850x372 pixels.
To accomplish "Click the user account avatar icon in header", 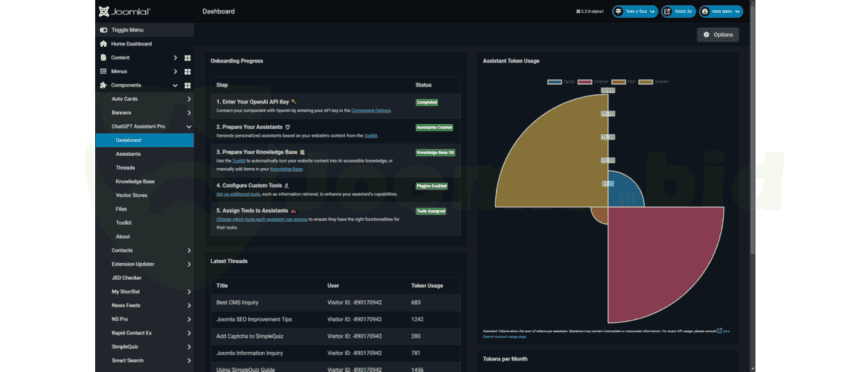I will pos(705,11).
